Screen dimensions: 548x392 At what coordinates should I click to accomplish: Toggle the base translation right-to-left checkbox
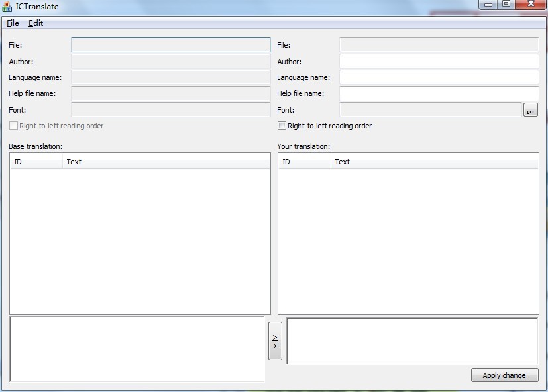coord(14,126)
